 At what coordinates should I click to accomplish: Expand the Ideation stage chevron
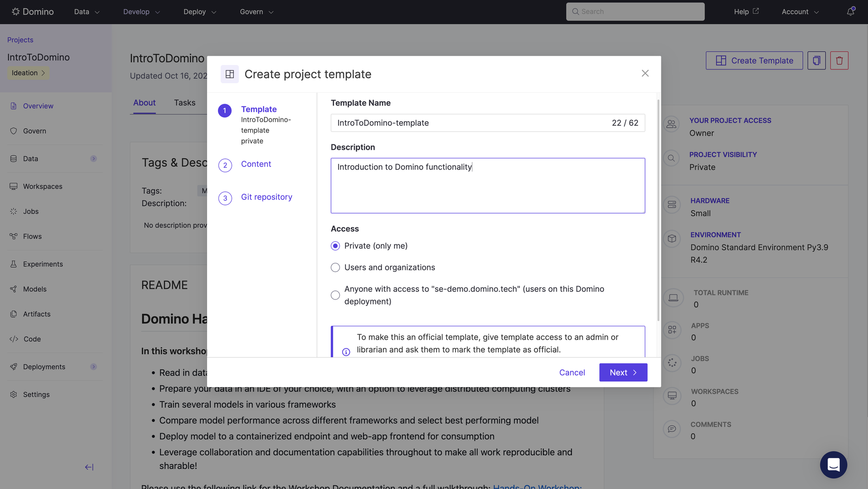pos(43,73)
